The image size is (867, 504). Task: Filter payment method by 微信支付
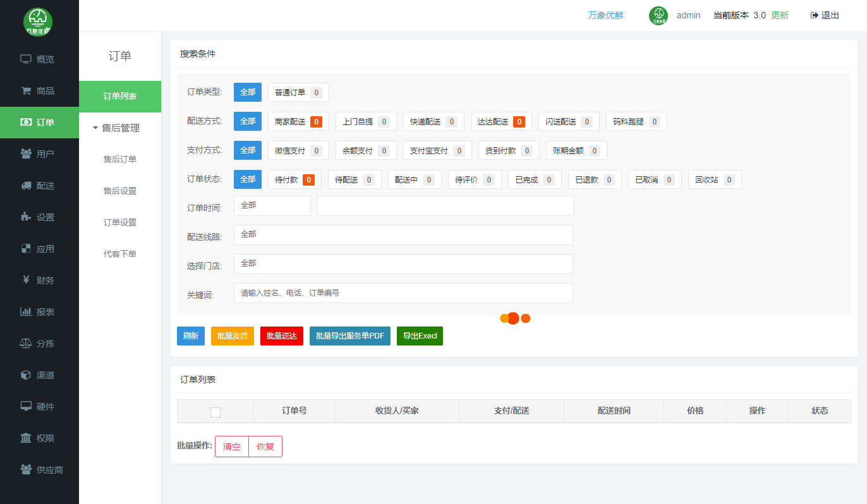(298, 151)
